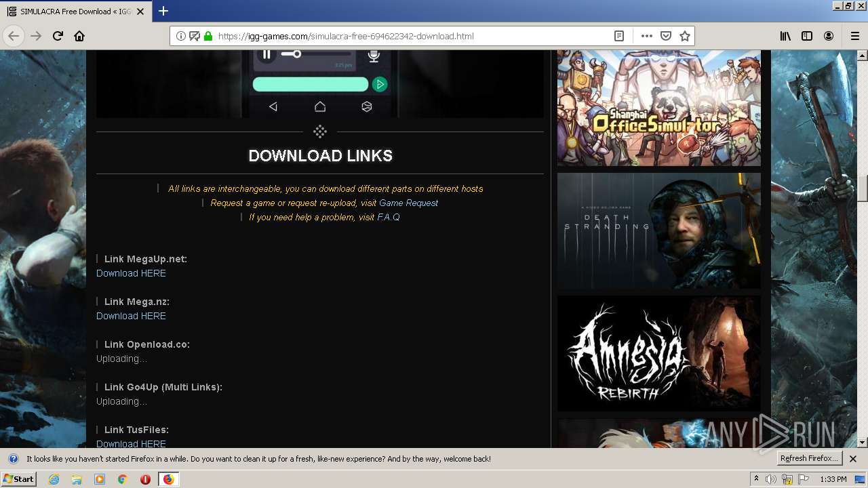Show hidden system tray icons
Viewport: 868px width, 488px height.
click(x=756, y=479)
